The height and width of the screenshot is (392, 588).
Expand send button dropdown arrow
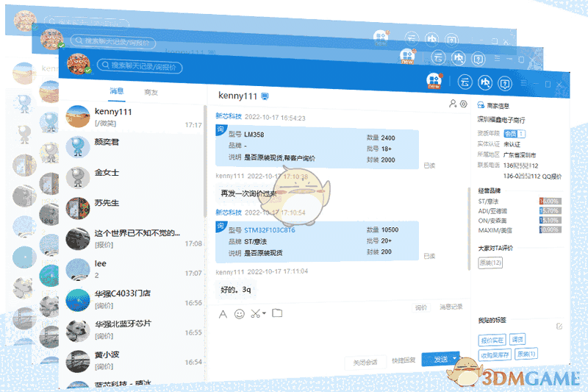point(455,359)
